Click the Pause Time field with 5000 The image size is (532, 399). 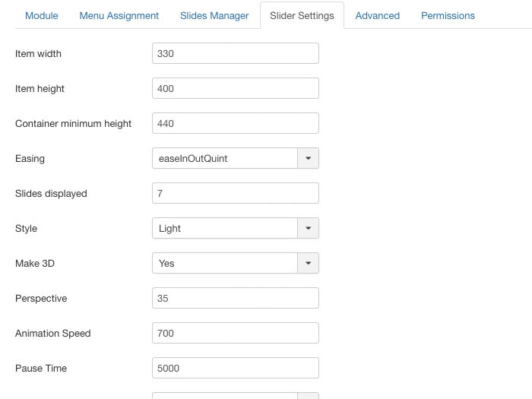pos(235,368)
